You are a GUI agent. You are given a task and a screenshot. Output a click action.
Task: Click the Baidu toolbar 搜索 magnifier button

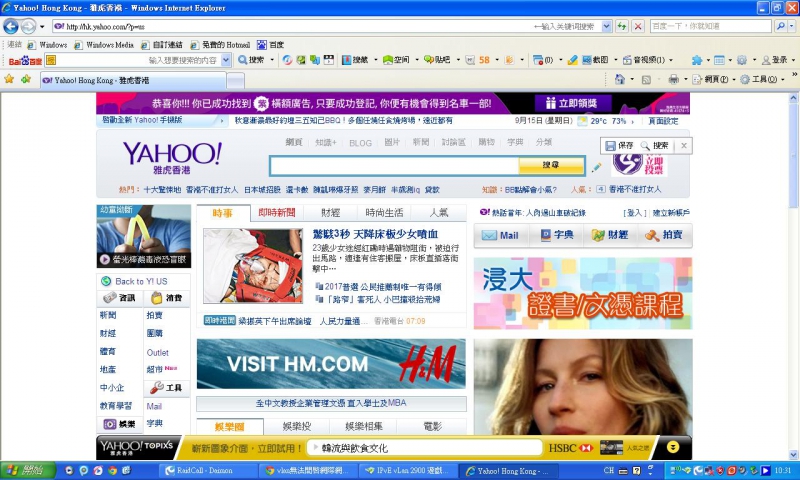click(251, 60)
